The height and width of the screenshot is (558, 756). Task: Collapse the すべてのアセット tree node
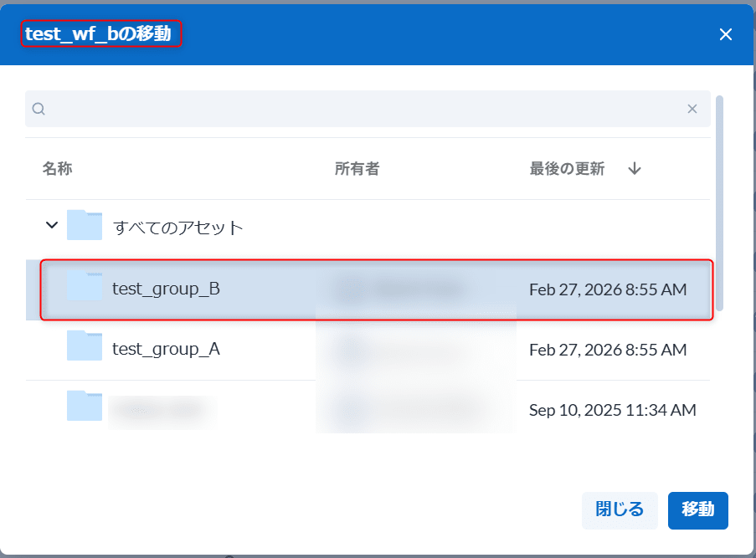point(51,224)
